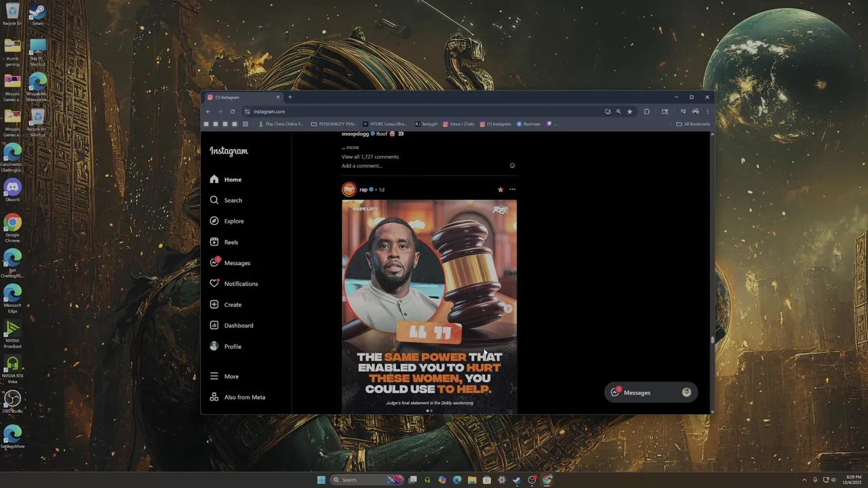Expand Also from Meta
This screenshot has height=488, width=868.
coord(237,397)
